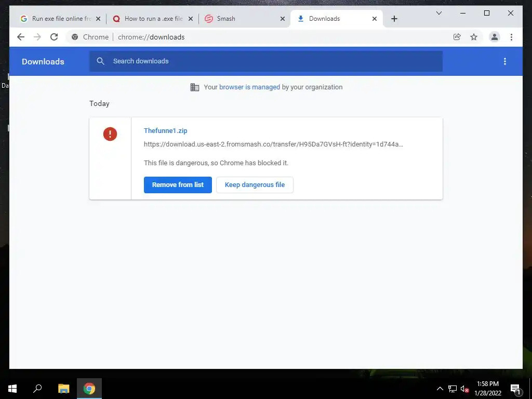Click 'This file is dangerous' message text
Screen dimensions: 532x399
coord(216,163)
